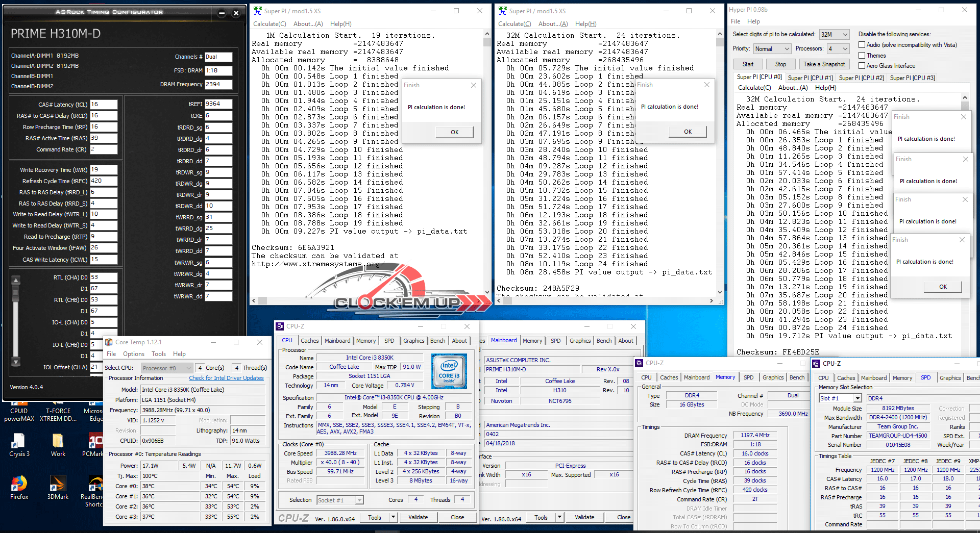Screen dimensions: 980x533
Task: Toggle Aero Glass Interface checkbox
Action: tap(862, 66)
